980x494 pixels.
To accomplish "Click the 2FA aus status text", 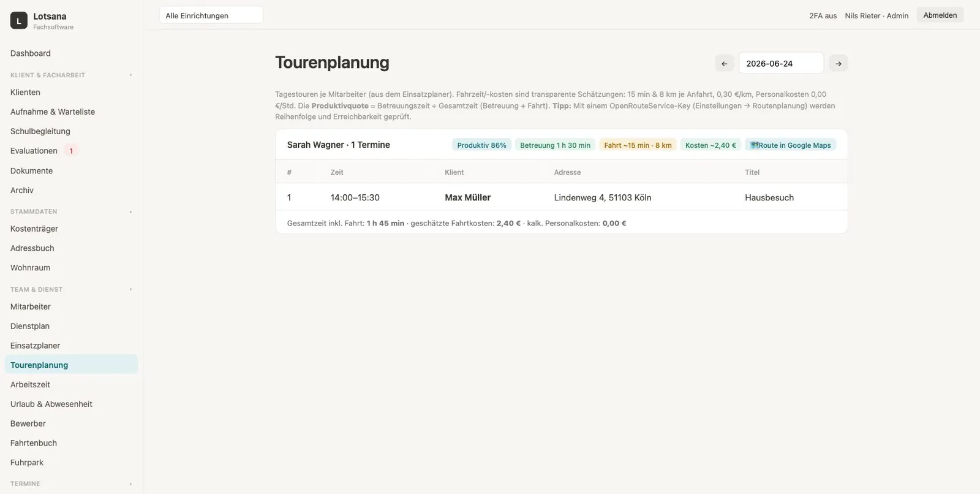I will click(823, 16).
